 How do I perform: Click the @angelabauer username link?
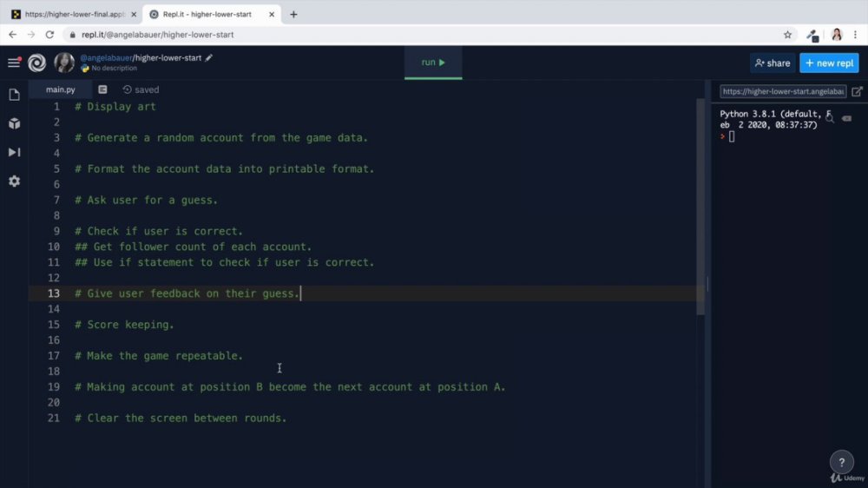coord(106,57)
